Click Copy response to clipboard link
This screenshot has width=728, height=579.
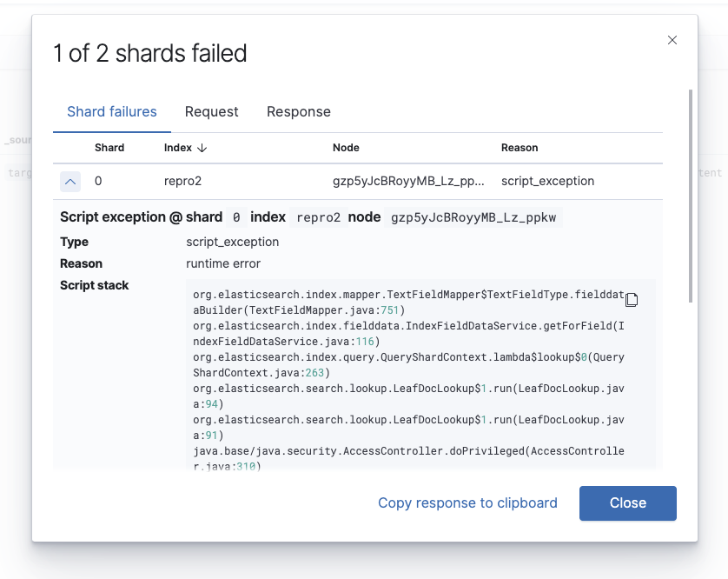tap(467, 502)
